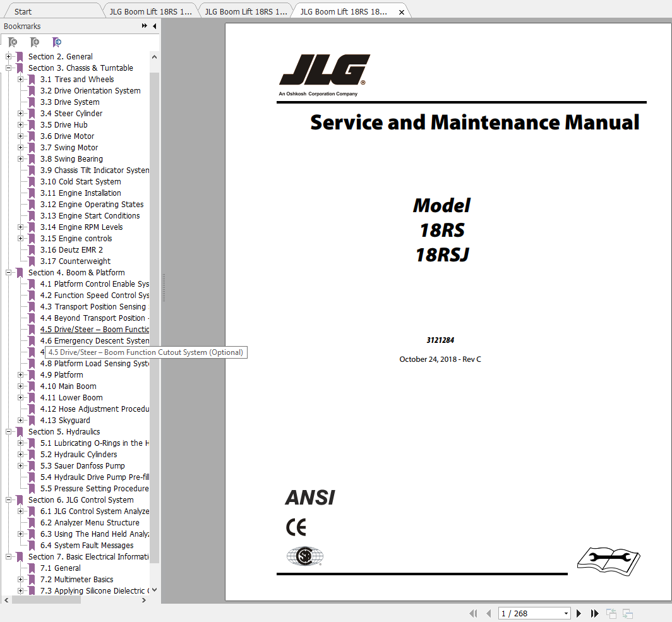Open 4.8 Platform Load Sensing System bookmark
Screen dimensions: 672x622
pyautogui.click(x=95, y=363)
